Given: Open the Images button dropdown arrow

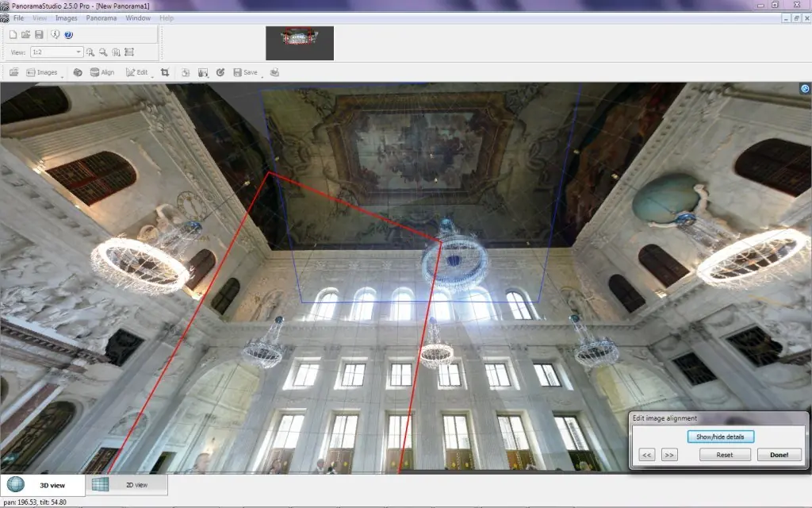Looking at the screenshot, I should click(62, 75).
